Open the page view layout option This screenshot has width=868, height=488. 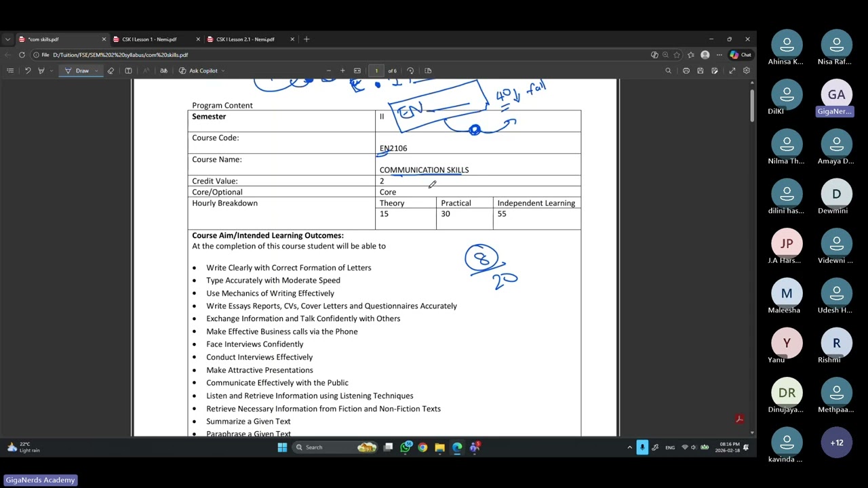pos(128,70)
